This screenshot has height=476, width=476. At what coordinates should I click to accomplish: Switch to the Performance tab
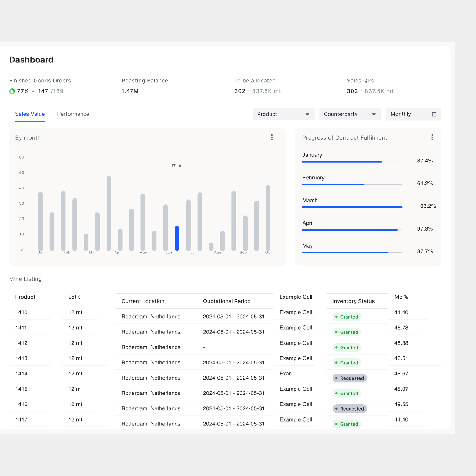73,114
